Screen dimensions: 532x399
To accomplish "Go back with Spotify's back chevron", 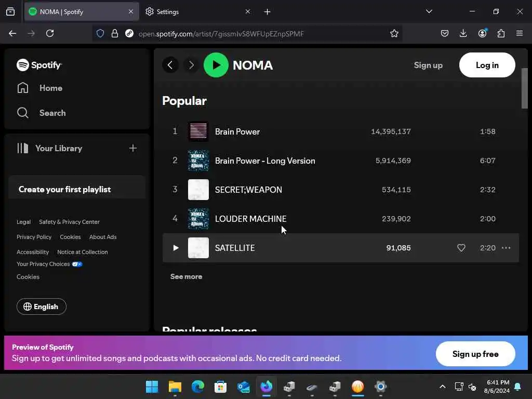I will pyautogui.click(x=170, y=65).
